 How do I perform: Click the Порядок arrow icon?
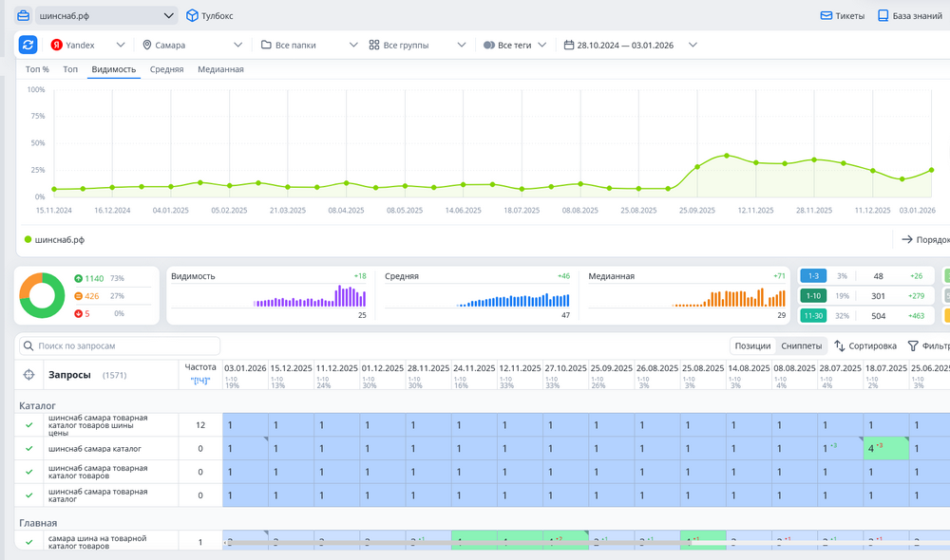tap(907, 240)
